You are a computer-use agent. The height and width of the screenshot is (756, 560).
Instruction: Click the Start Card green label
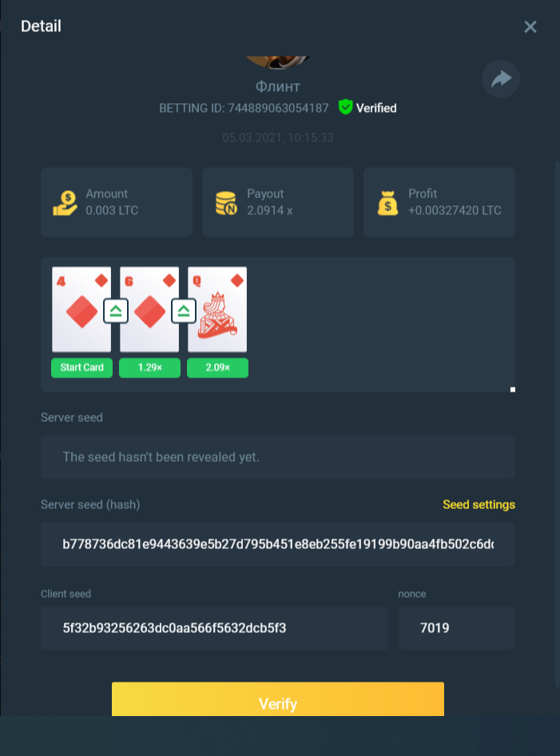point(82,368)
